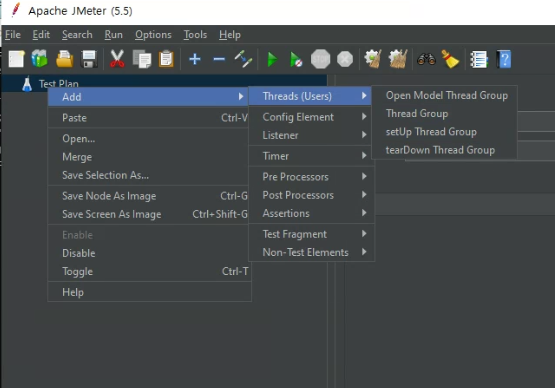Image resolution: width=555 pixels, height=388 pixels.
Task: Open the Options menu
Action: pos(153,35)
